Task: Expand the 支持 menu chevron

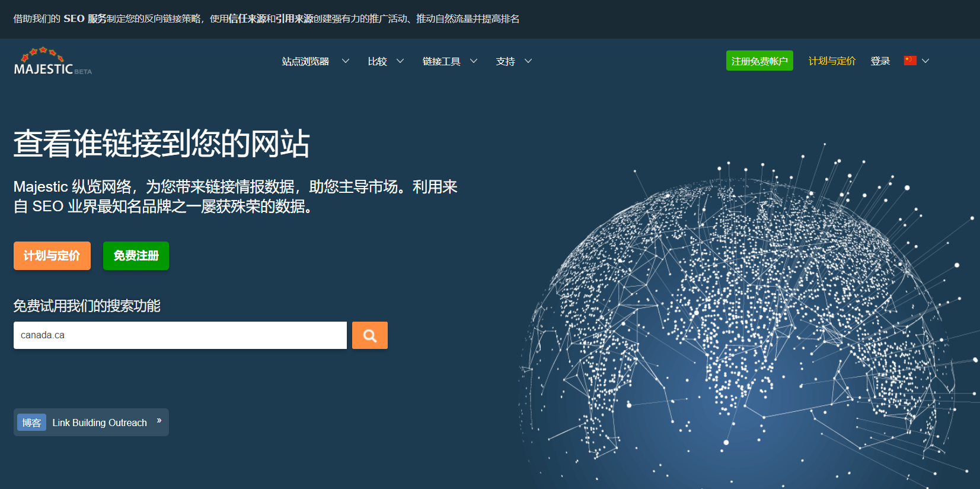Action: coord(528,61)
